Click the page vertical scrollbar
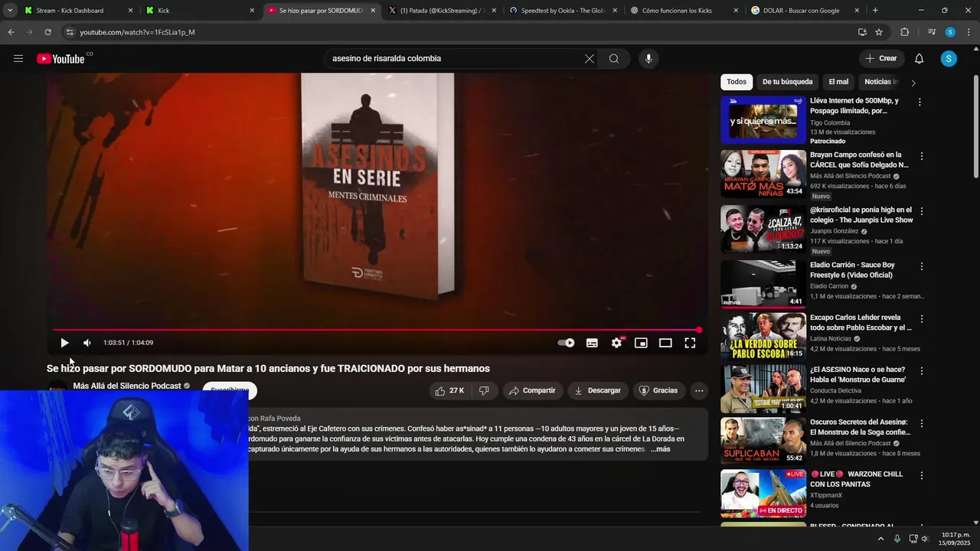980x551 pixels. pyautogui.click(x=975, y=126)
